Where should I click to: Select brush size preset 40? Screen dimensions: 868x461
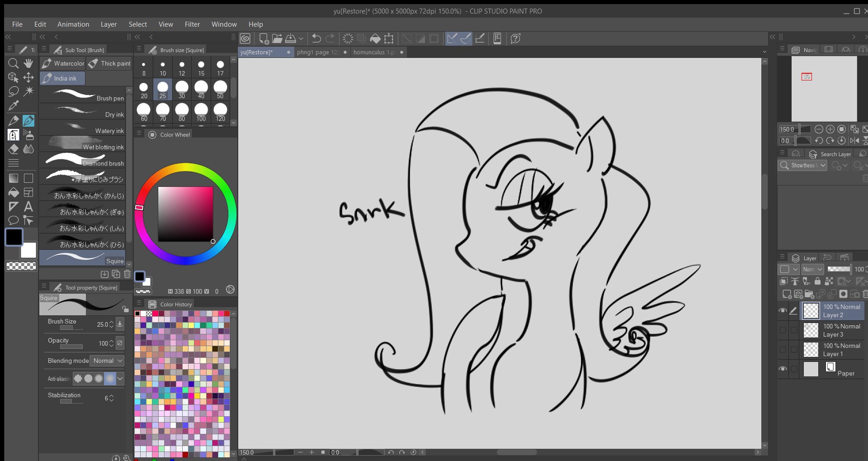pos(201,89)
